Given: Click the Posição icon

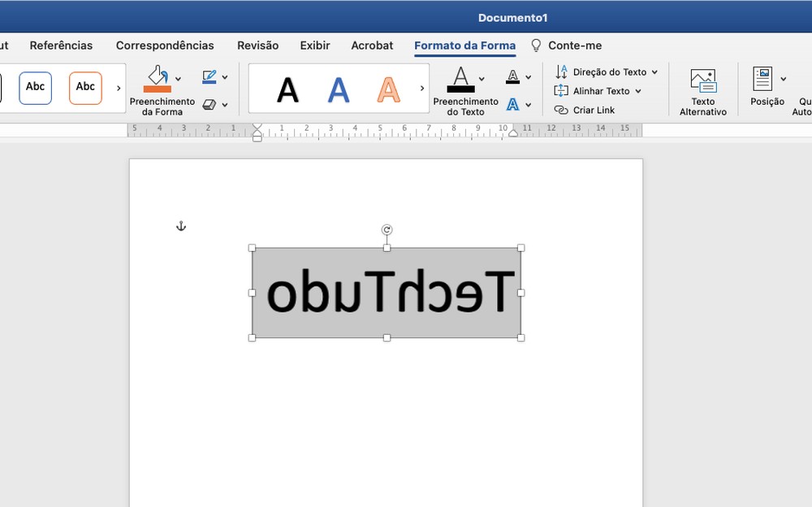Looking at the screenshot, I should tap(762, 79).
